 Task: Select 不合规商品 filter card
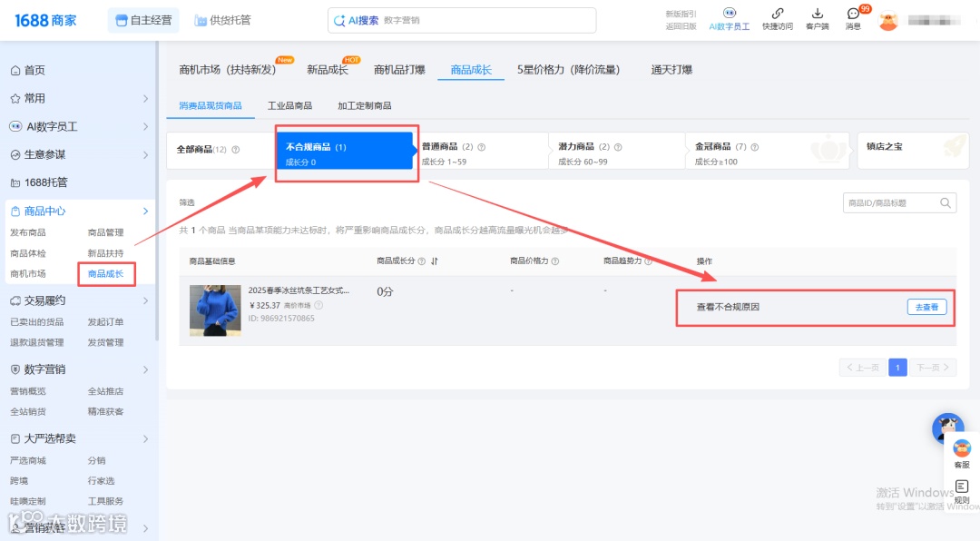345,151
